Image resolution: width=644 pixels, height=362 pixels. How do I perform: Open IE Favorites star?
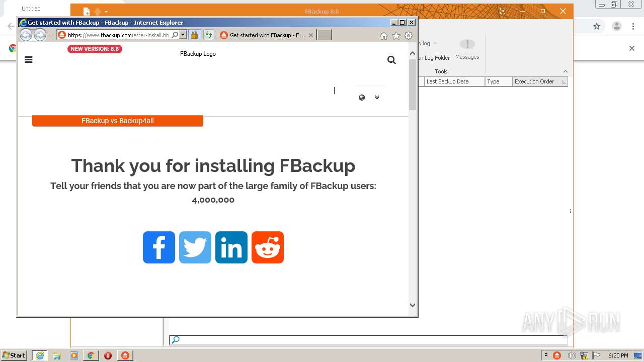pyautogui.click(x=396, y=36)
